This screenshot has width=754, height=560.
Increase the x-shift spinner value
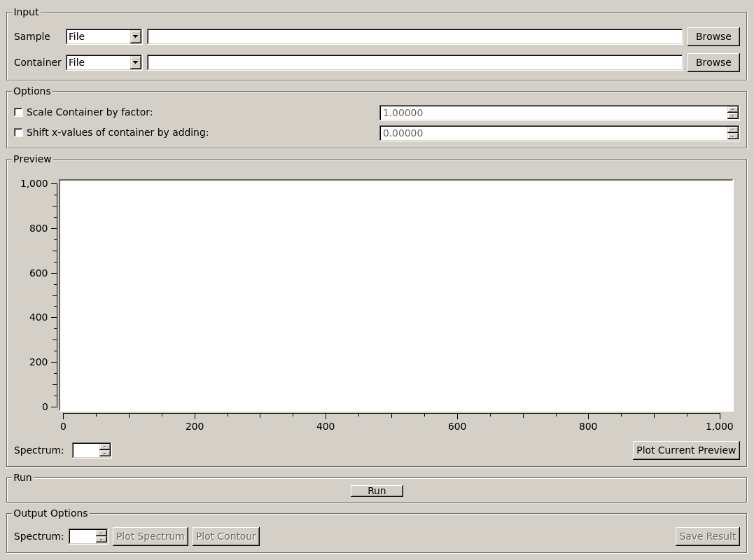coord(732,129)
